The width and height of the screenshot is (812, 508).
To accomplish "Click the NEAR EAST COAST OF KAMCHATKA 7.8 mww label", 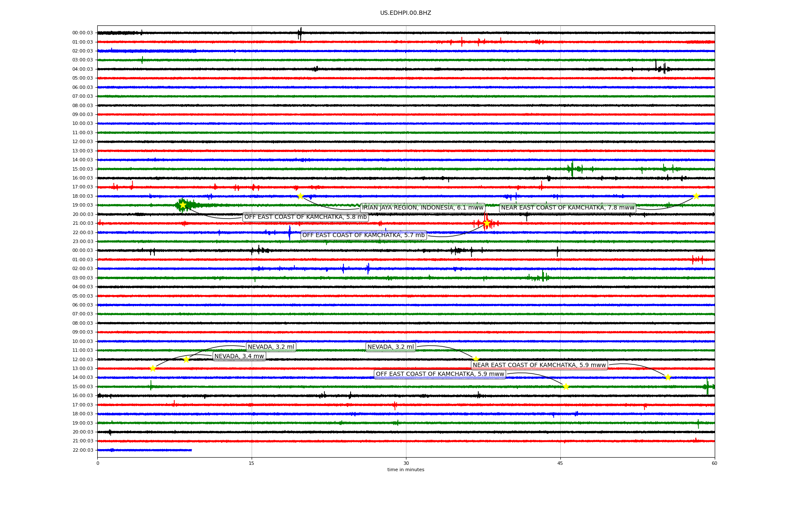I will (x=568, y=208).
